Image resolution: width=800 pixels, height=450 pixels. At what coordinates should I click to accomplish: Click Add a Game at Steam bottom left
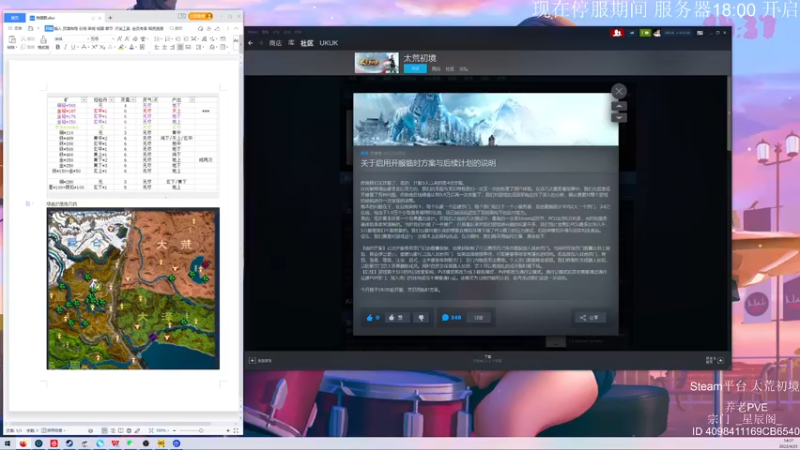point(261,361)
